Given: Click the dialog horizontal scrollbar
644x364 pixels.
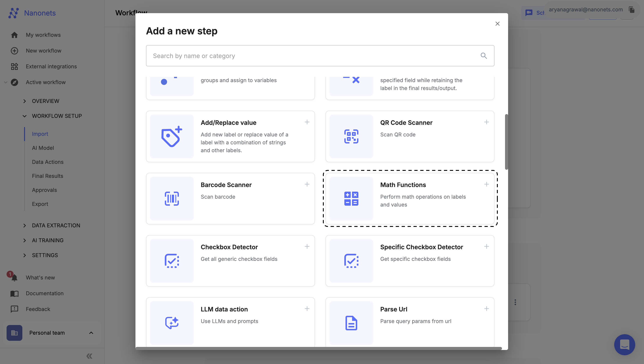Looking at the screenshot, I should pos(319,348).
